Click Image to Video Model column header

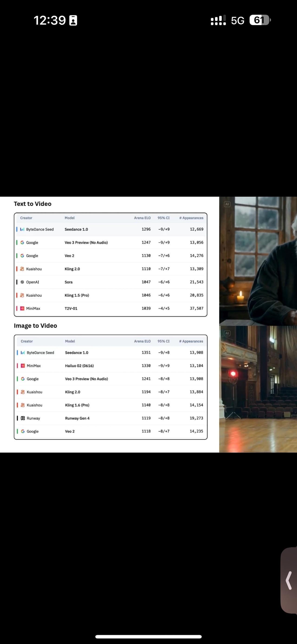point(70,341)
